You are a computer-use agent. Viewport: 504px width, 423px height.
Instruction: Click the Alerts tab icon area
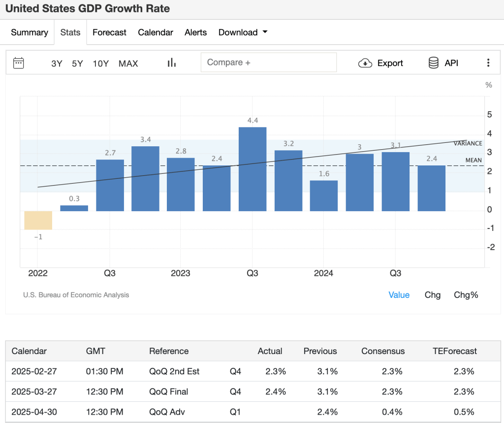195,32
